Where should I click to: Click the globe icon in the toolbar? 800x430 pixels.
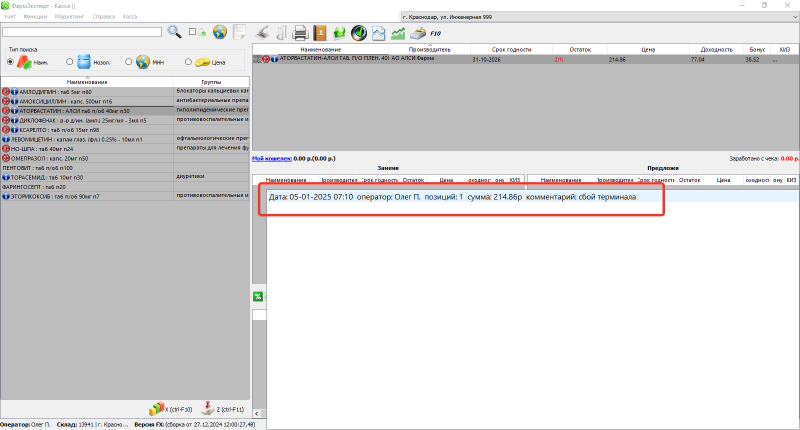220,32
